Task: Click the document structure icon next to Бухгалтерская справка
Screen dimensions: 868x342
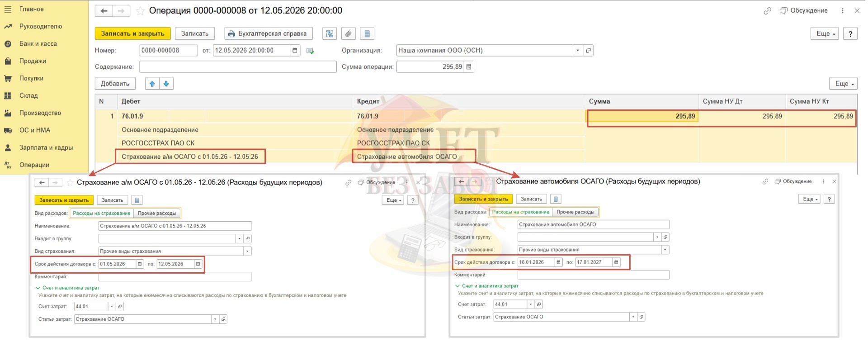Action: coord(329,33)
